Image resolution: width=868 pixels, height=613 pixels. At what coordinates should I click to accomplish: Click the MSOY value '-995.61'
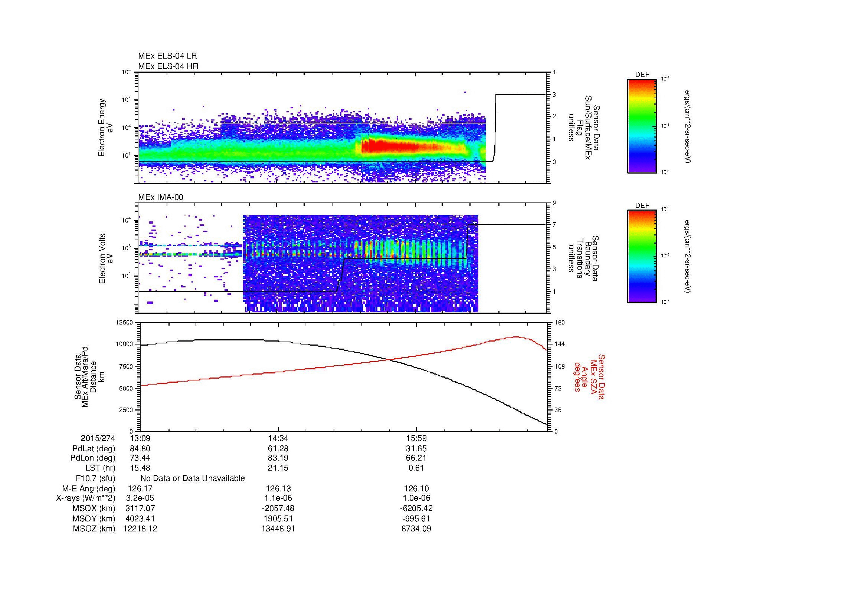(x=416, y=518)
